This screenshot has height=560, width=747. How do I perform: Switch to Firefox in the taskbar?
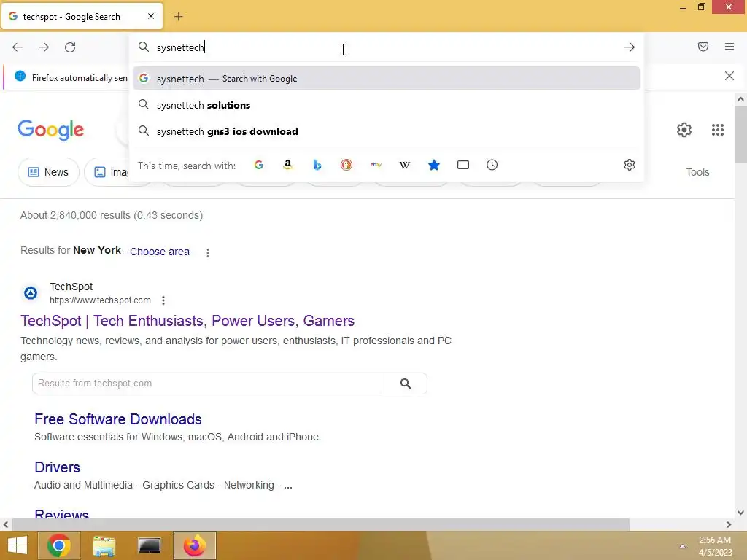(195, 545)
